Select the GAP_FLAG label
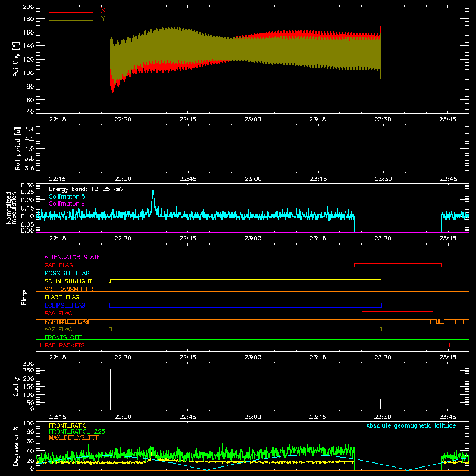This screenshot has height=476, width=476. [58, 265]
